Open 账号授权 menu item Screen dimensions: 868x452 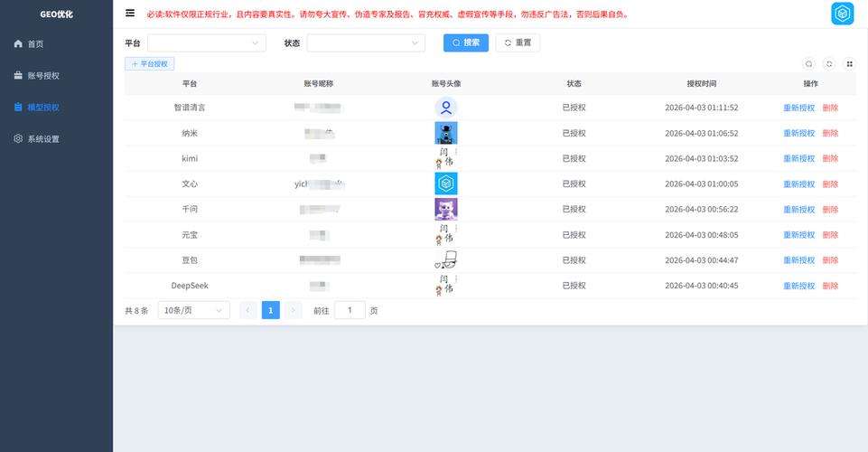(43, 75)
